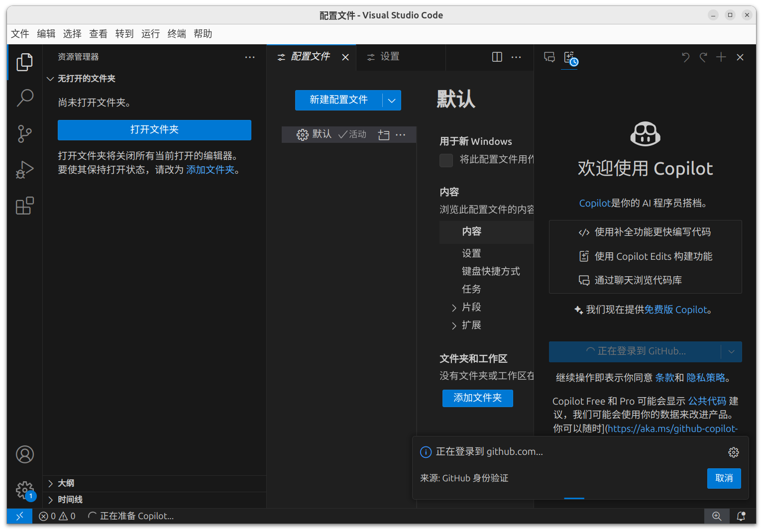Open the Manage gear in activity bar
Screen dimensions: 763x532
coord(24,490)
